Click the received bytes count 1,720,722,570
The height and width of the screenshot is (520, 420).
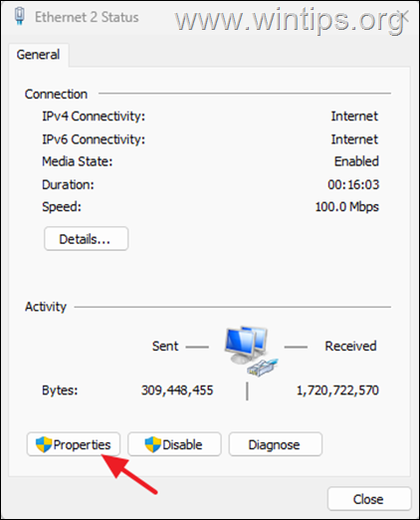click(x=337, y=390)
